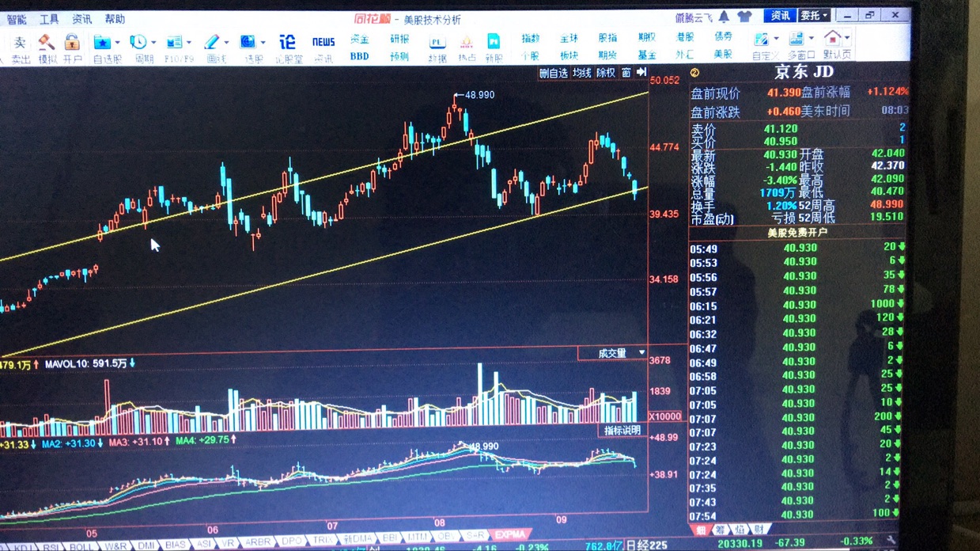
Task: Click the 删自选 (remove from watchlist) button
Action: tap(554, 73)
